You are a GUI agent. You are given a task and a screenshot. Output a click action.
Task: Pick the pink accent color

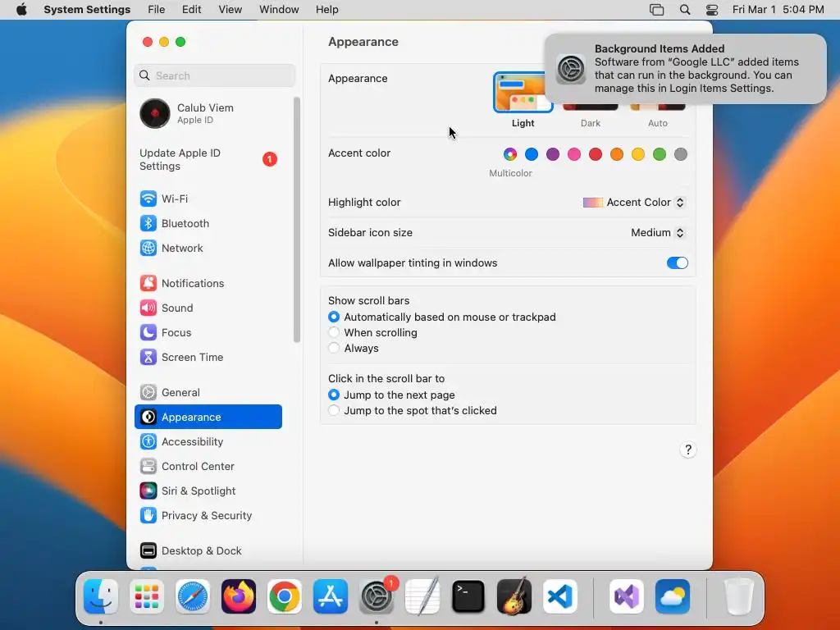pyautogui.click(x=573, y=155)
